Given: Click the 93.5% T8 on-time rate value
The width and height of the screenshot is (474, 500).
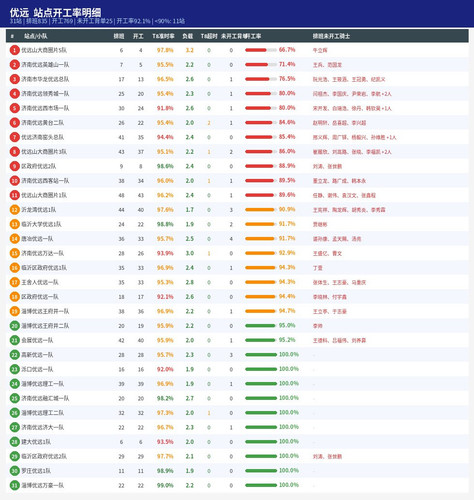Looking at the screenshot, I should pyautogui.click(x=165, y=442).
